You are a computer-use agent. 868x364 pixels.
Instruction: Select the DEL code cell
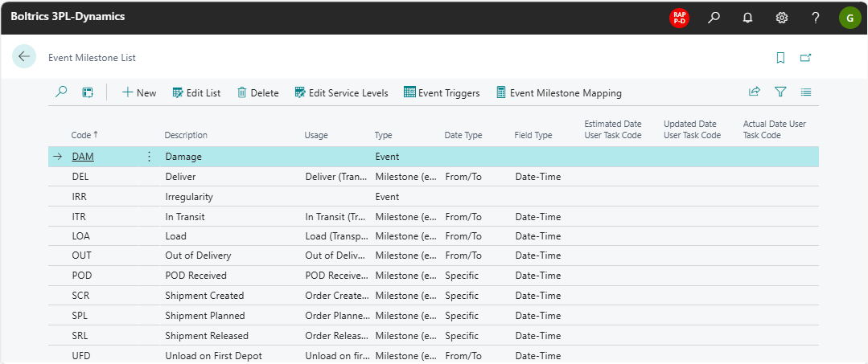tap(80, 177)
